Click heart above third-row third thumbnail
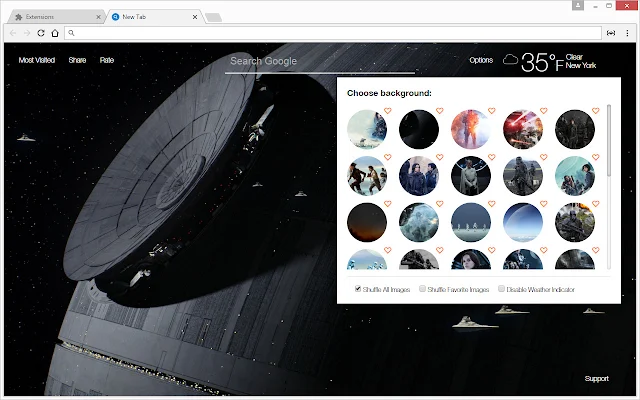Viewport: 640px width, 400px height. [x=491, y=204]
